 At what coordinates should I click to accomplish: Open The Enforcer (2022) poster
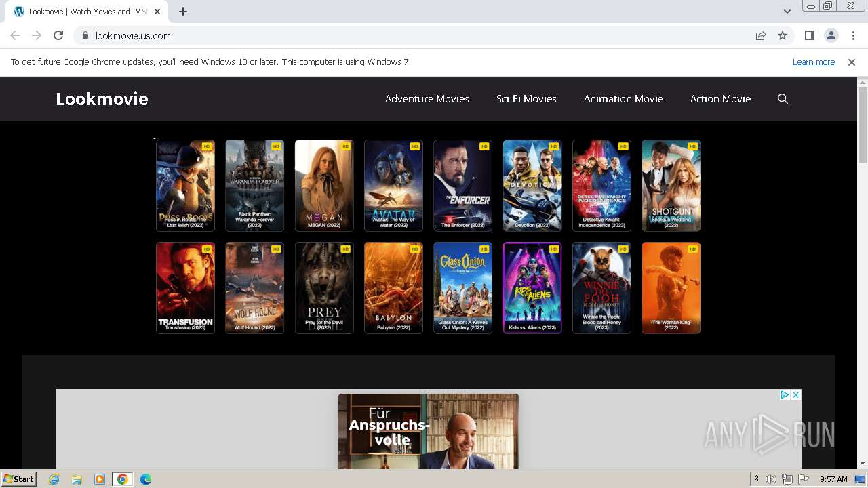[x=462, y=186]
